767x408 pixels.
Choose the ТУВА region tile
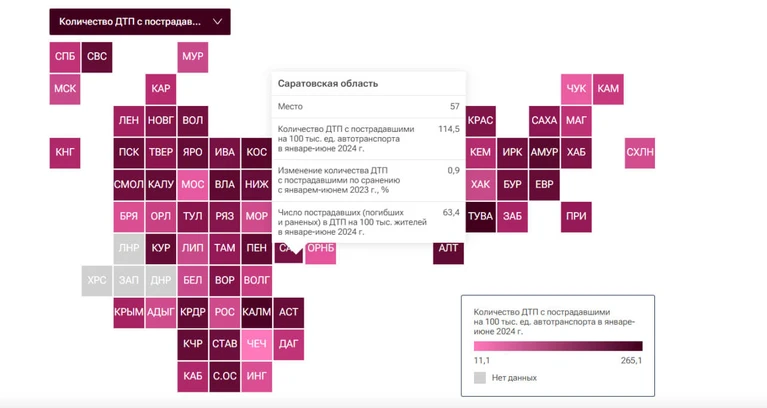point(480,217)
